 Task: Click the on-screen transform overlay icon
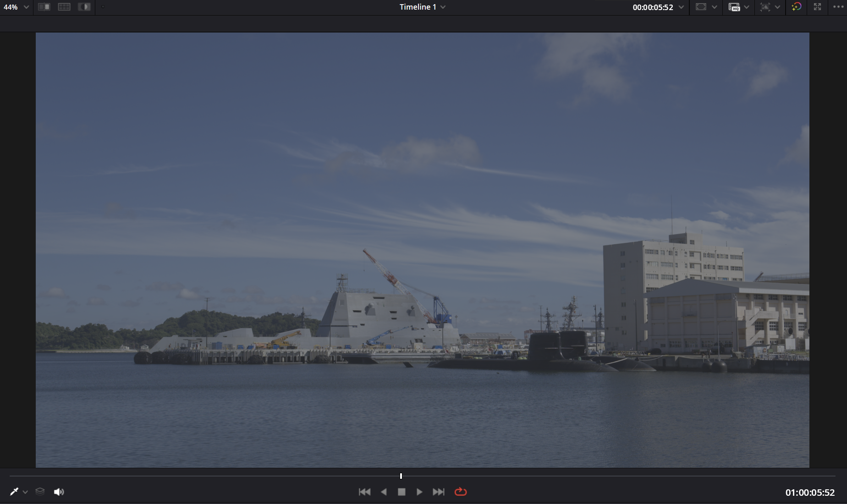765,7
